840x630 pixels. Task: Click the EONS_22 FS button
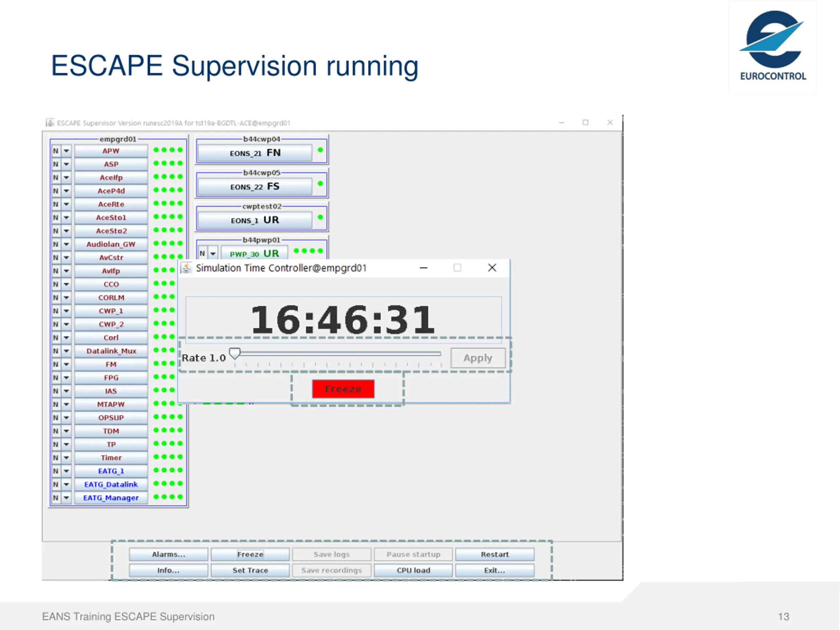tap(255, 186)
